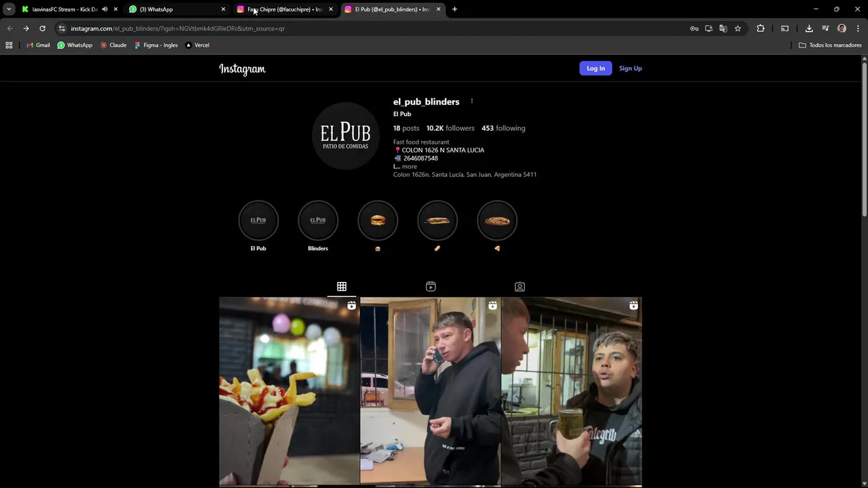Close the WhatsApp tab

pyautogui.click(x=223, y=9)
